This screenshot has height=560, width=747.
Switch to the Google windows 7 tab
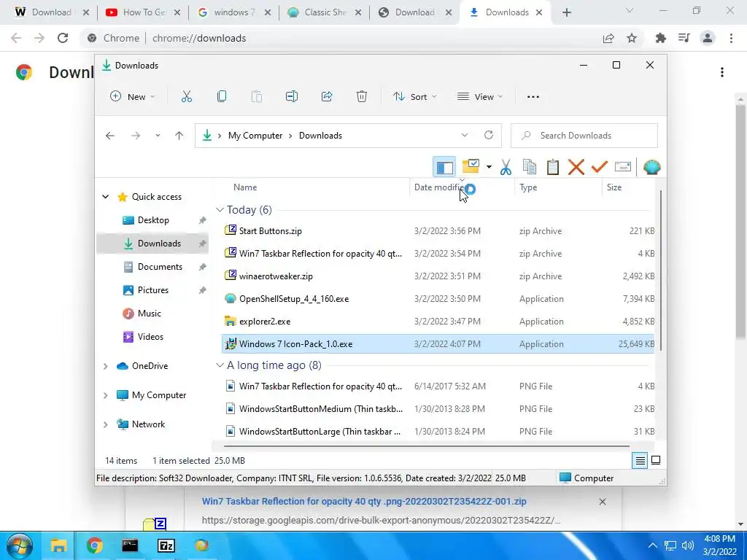(233, 12)
